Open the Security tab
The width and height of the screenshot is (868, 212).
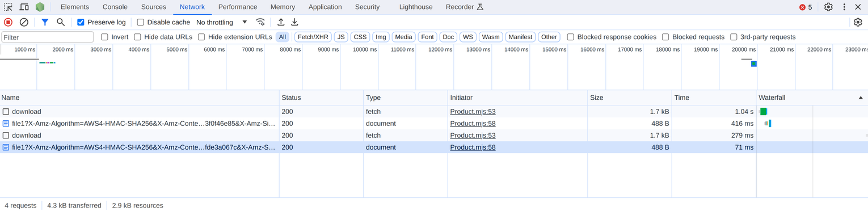click(367, 7)
